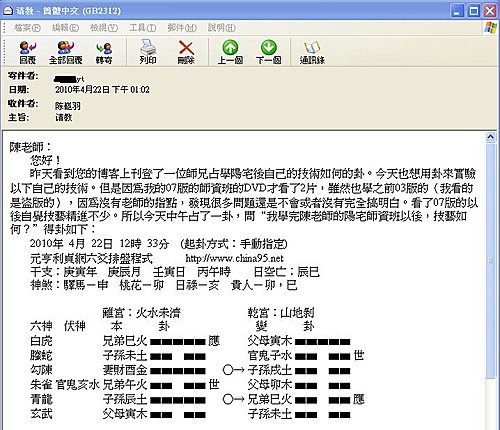Click the mail envelope icon in title bar
This screenshot has height=430, width=500.
pos(8,11)
